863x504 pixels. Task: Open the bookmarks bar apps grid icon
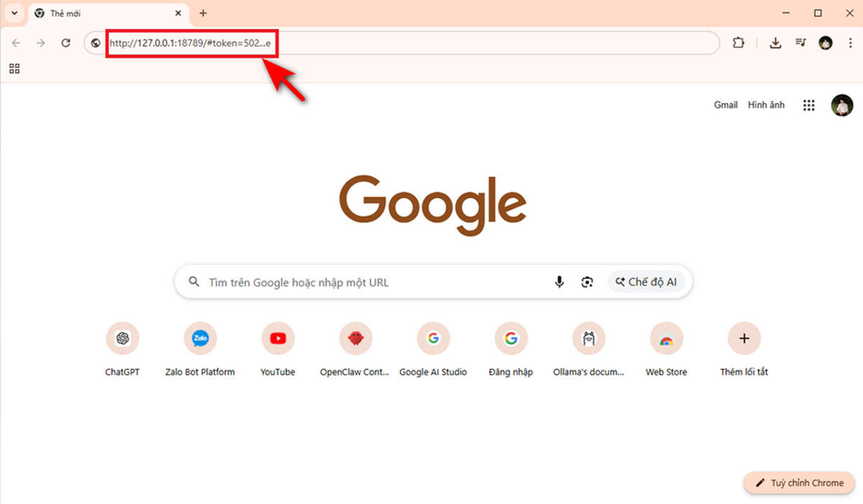14,69
